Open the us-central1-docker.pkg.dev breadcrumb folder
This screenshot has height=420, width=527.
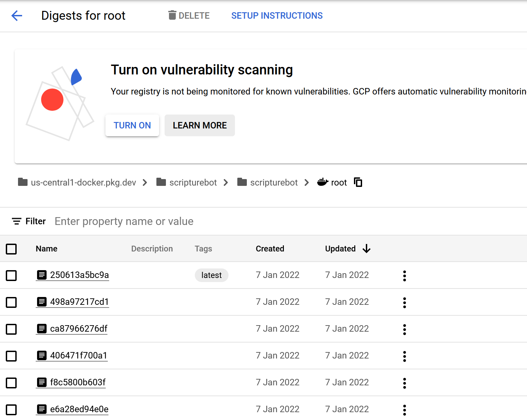coord(83,183)
